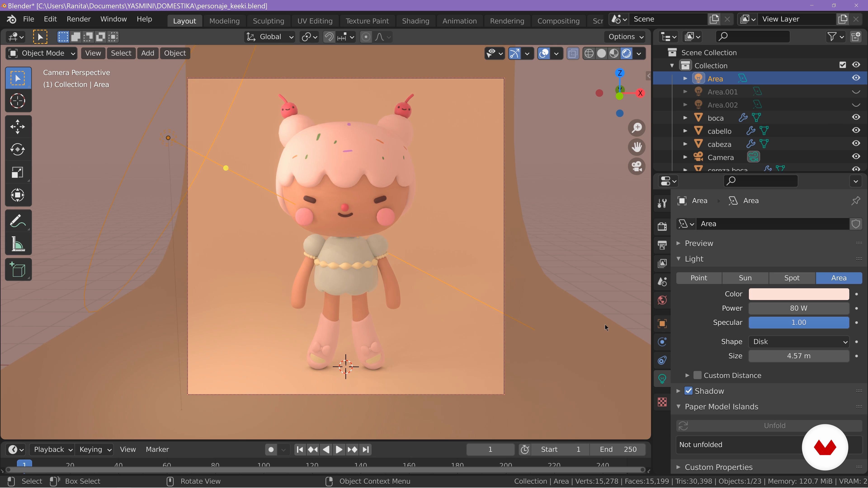
Task: Open the World properties tab
Action: 662,300
